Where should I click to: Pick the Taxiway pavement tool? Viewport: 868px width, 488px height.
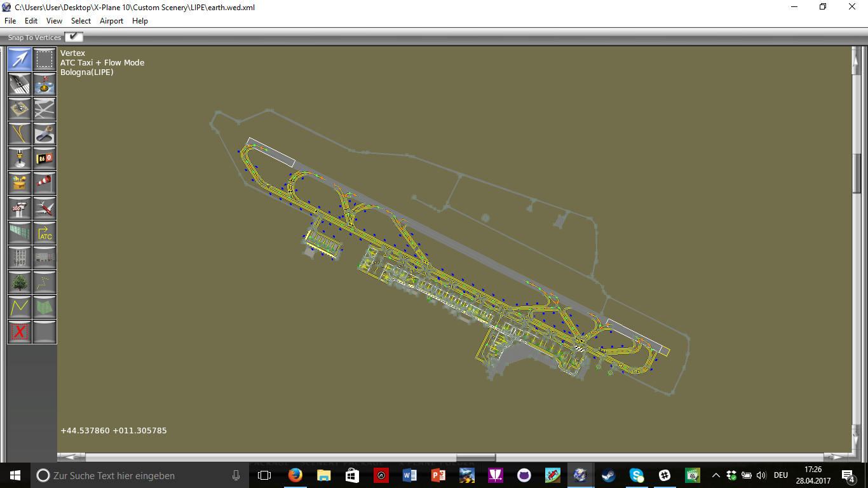pos(44,109)
